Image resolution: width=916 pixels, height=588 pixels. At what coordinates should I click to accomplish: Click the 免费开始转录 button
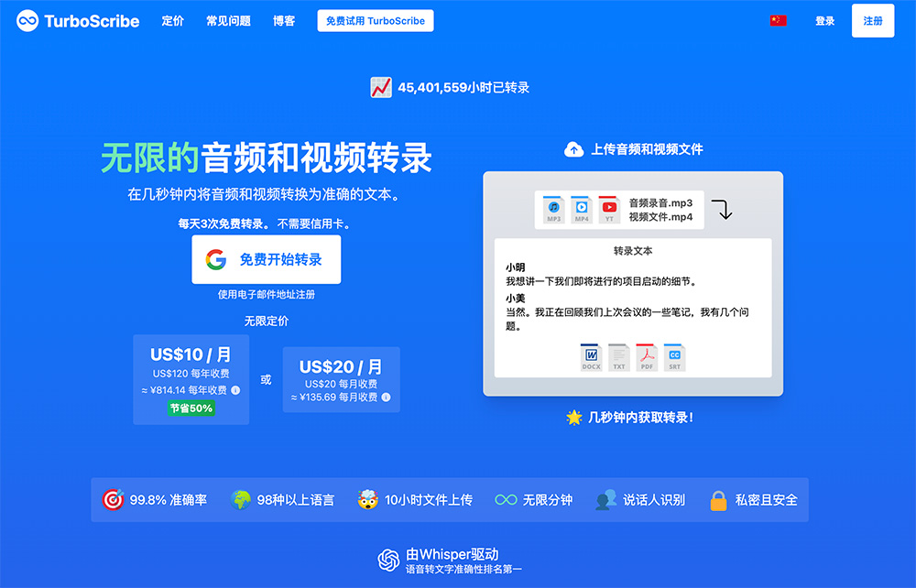coord(267,259)
